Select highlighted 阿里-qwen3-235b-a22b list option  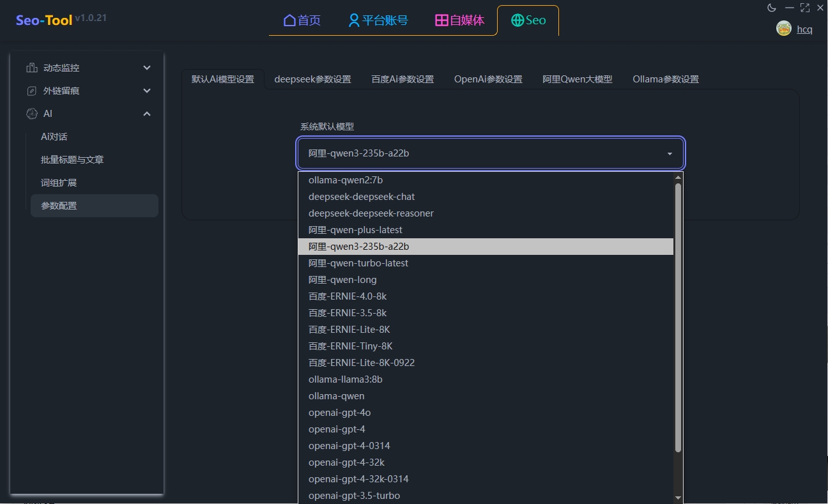486,247
